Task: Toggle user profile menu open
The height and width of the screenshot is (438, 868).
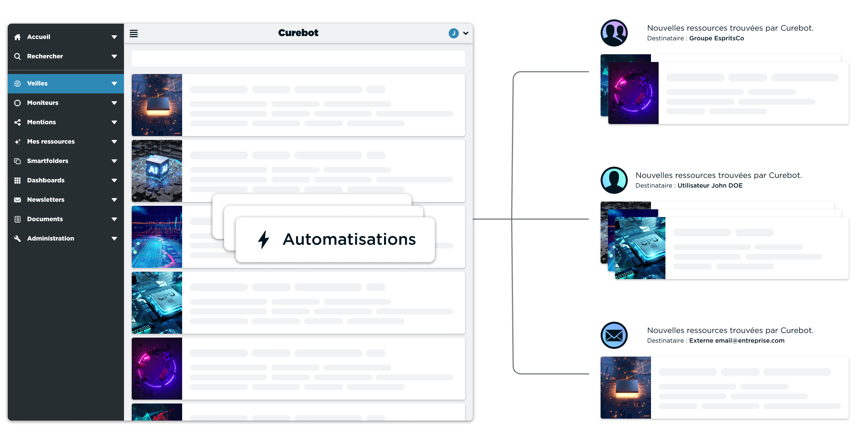Action: 458,33
